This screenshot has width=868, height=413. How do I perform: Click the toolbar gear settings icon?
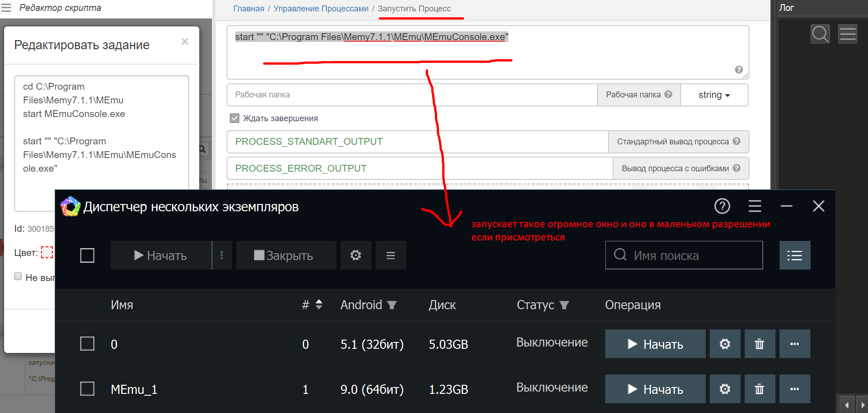pos(356,255)
